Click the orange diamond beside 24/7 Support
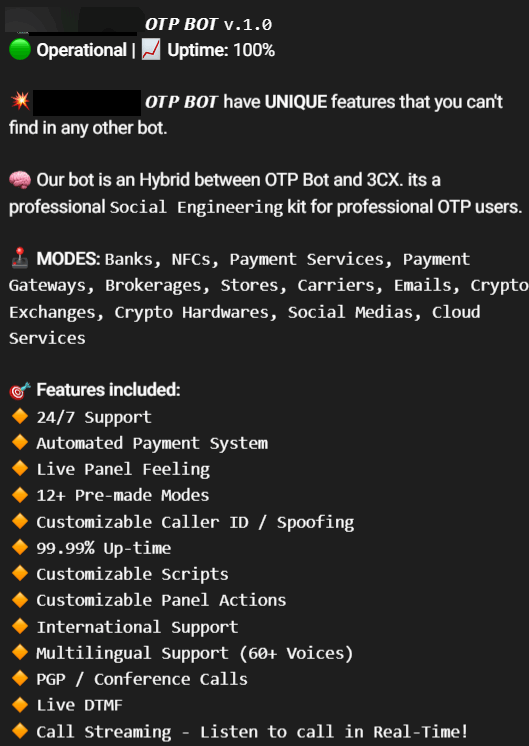Image resolution: width=529 pixels, height=746 pixels. [x=20, y=416]
